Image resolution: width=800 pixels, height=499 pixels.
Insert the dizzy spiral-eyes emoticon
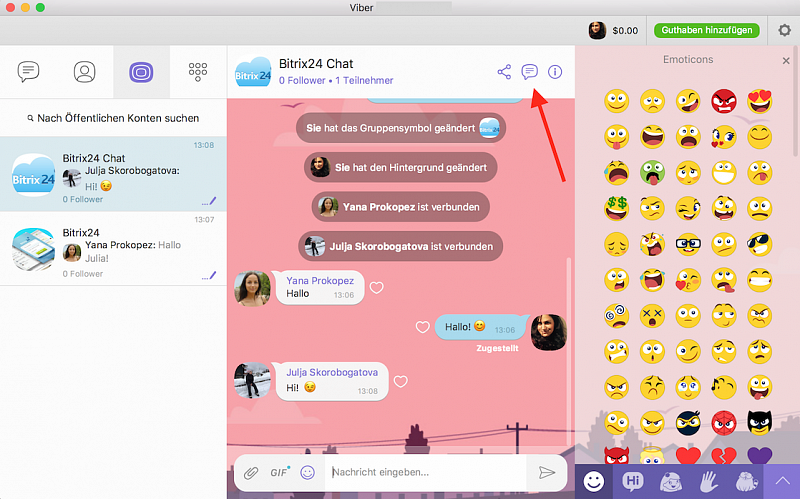(617, 315)
